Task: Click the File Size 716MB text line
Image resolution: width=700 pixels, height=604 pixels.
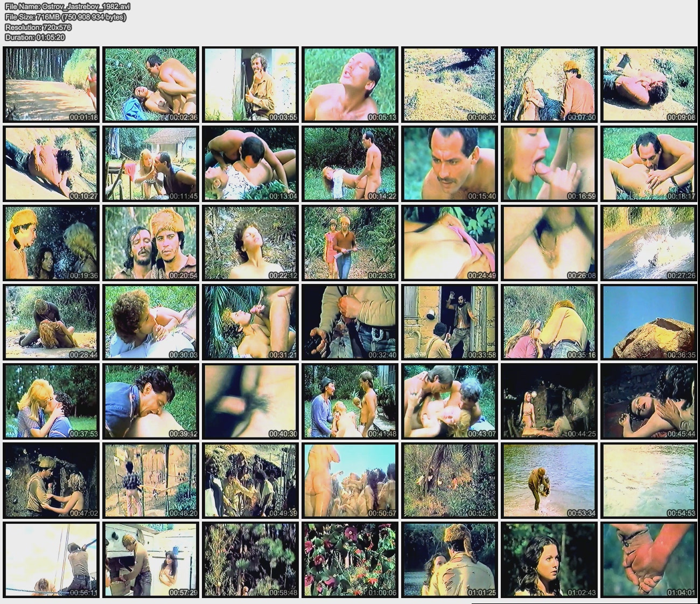Action: (66, 17)
